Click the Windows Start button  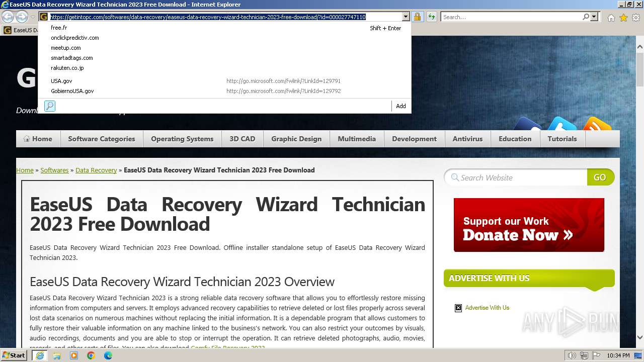(14, 355)
